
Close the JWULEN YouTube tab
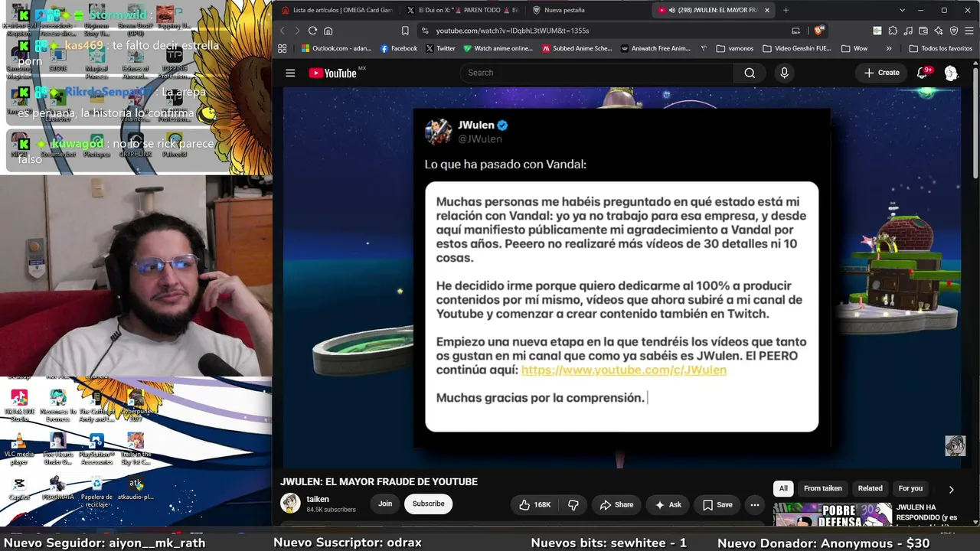(766, 10)
